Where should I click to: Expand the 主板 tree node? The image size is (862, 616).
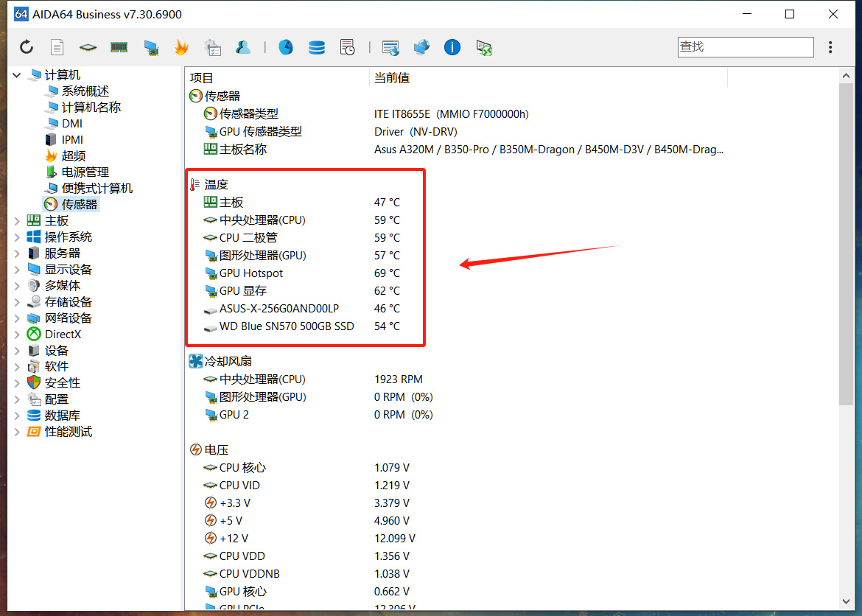point(17,221)
